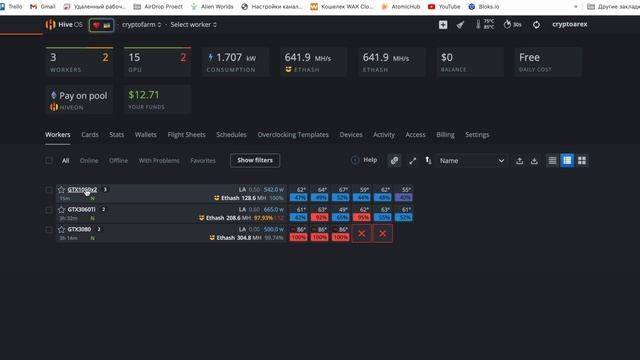The width and height of the screenshot is (640, 360).
Task: Click the Pay on pool Hiveon card
Action: [x=79, y=100]
